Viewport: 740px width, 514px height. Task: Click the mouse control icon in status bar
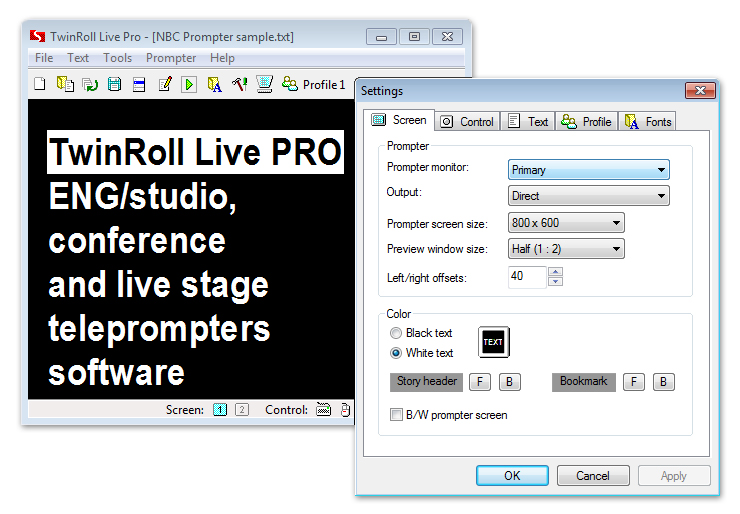point(345,409)
